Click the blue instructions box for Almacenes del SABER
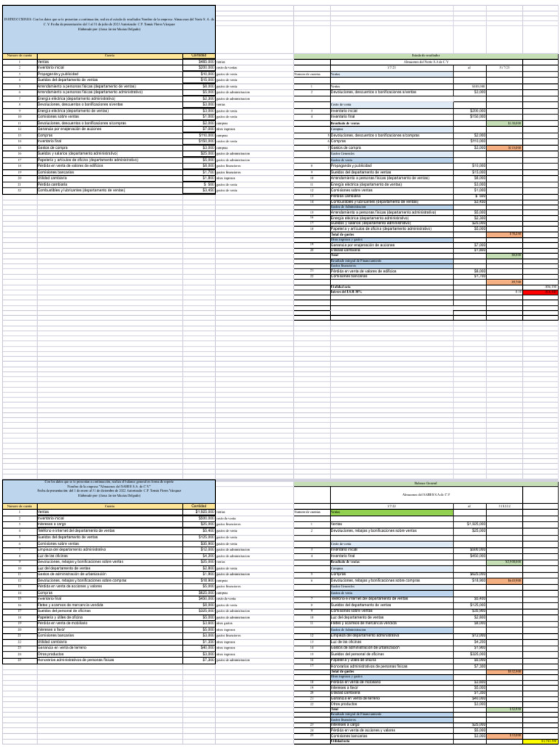 (109, 492)
